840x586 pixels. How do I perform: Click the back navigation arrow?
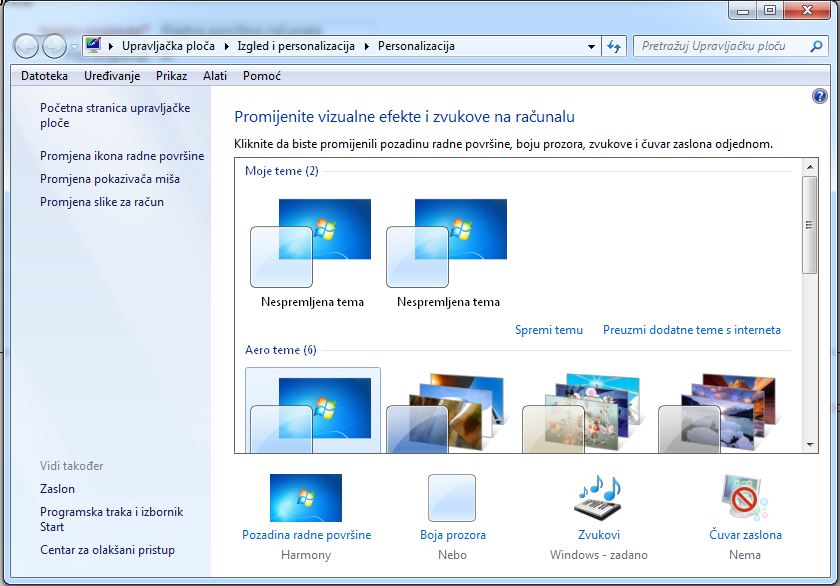(x=27, y=46)
